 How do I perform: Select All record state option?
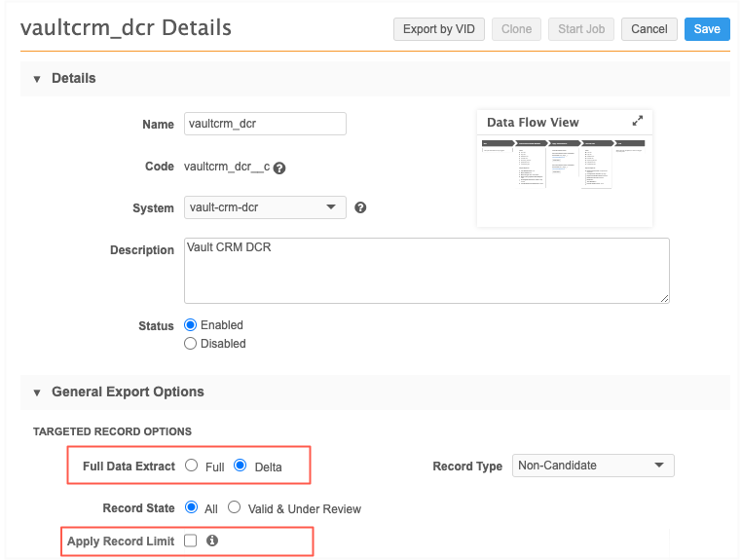click(x=191, y=508)
